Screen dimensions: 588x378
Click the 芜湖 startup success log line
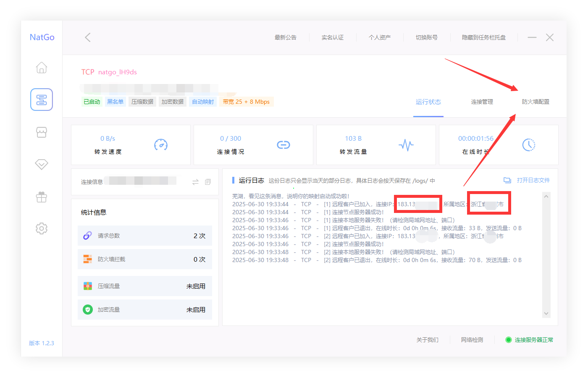coord(291,196)
